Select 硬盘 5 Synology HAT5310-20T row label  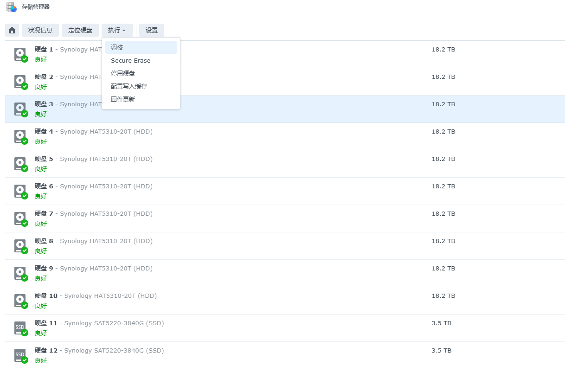[x=94, y=159]
